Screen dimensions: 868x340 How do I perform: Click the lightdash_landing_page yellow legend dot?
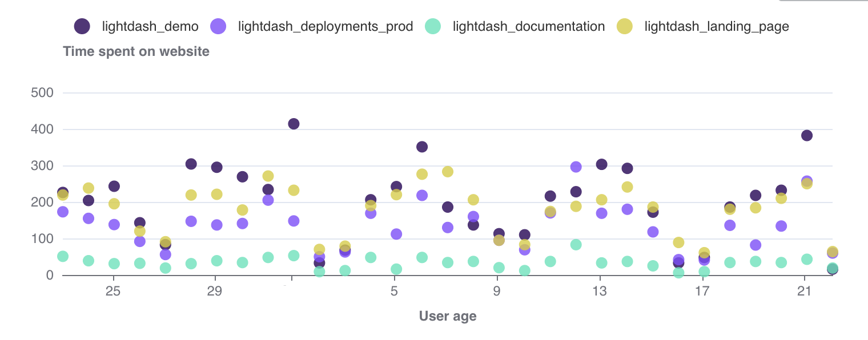[x=625, y=26]
